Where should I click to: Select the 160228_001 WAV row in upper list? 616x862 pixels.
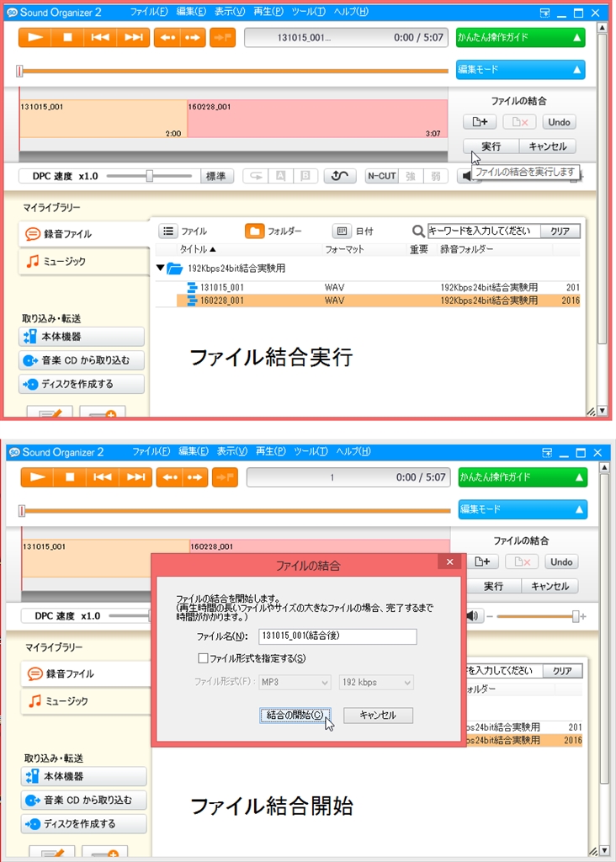point(378,301)
